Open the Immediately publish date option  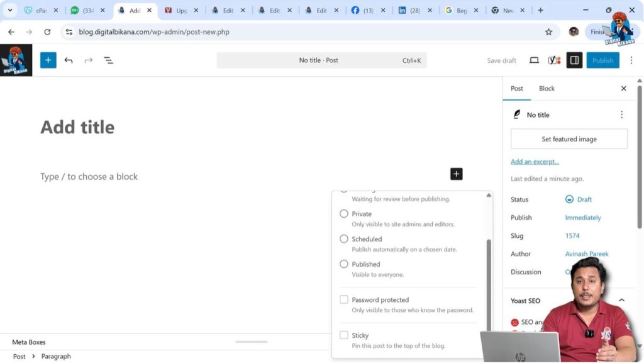pyautogui.click(x=583, y=218)
